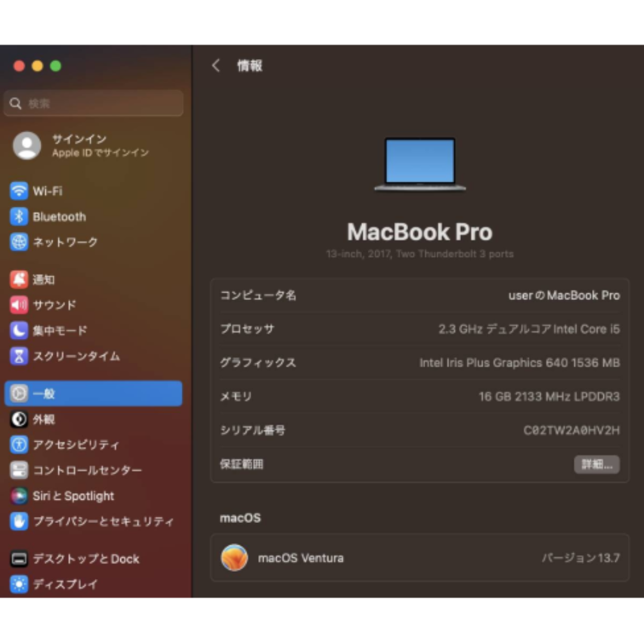Screen dimensions: 644x644
Task: Click the コントロールセンター icon
Action: [x=19, y=470]
